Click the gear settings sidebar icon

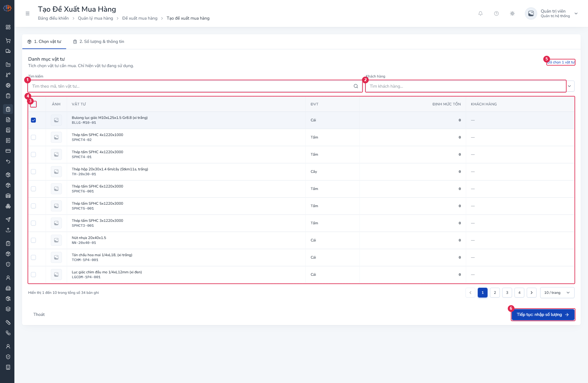point(8,85)
